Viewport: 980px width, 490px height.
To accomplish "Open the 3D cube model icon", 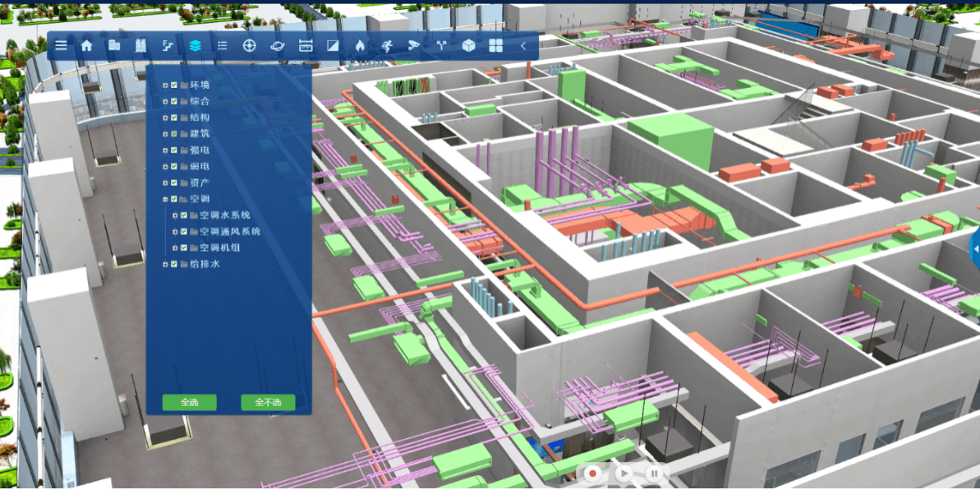I will (x=468, y=46).
